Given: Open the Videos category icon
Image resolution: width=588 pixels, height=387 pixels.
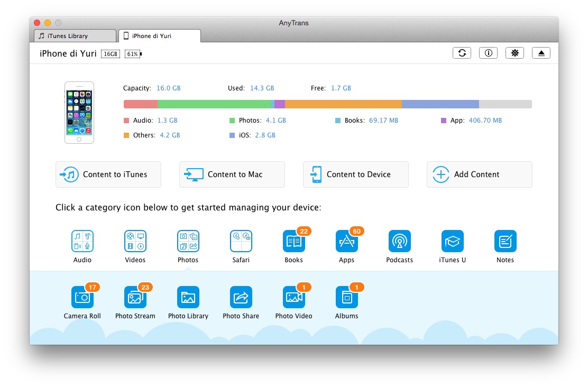Looking at the screenshot, I should [x=135, y=241].
